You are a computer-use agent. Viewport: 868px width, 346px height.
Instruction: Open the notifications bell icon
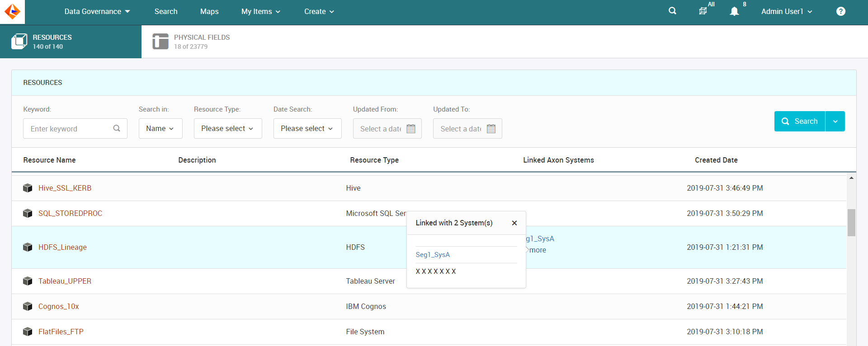[x=734, y=11]
